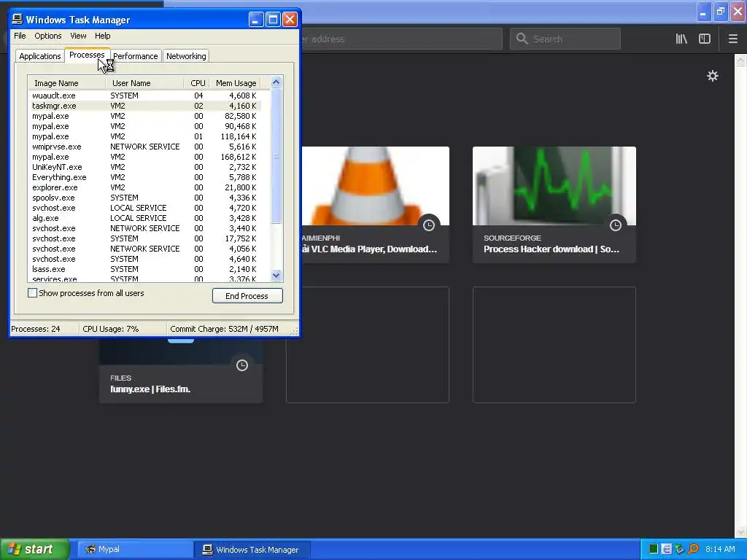747x560 pixels.
Task: Open new tab settings gear
Action: tap(712, 76)
